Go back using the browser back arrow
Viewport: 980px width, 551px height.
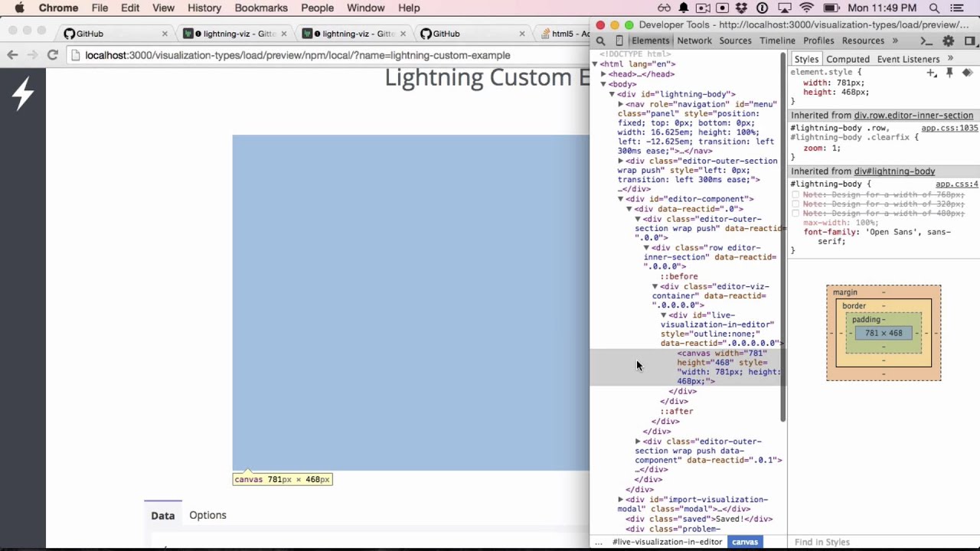tap(12, 55)
